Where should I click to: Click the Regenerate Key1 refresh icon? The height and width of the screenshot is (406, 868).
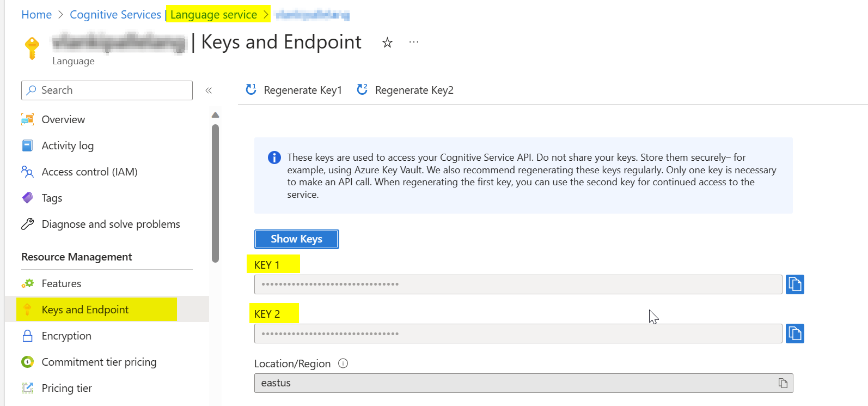[x=251, y=89]
